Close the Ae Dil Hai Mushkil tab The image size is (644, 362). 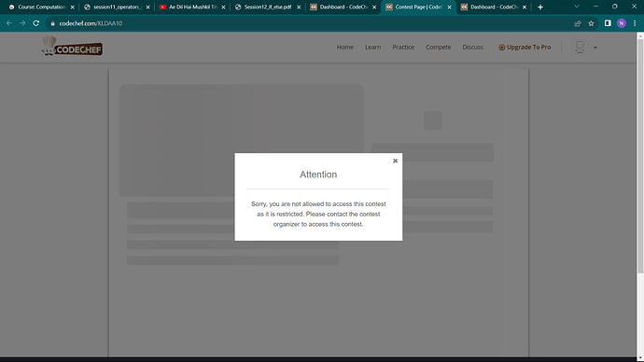click(x=223, y=7)
